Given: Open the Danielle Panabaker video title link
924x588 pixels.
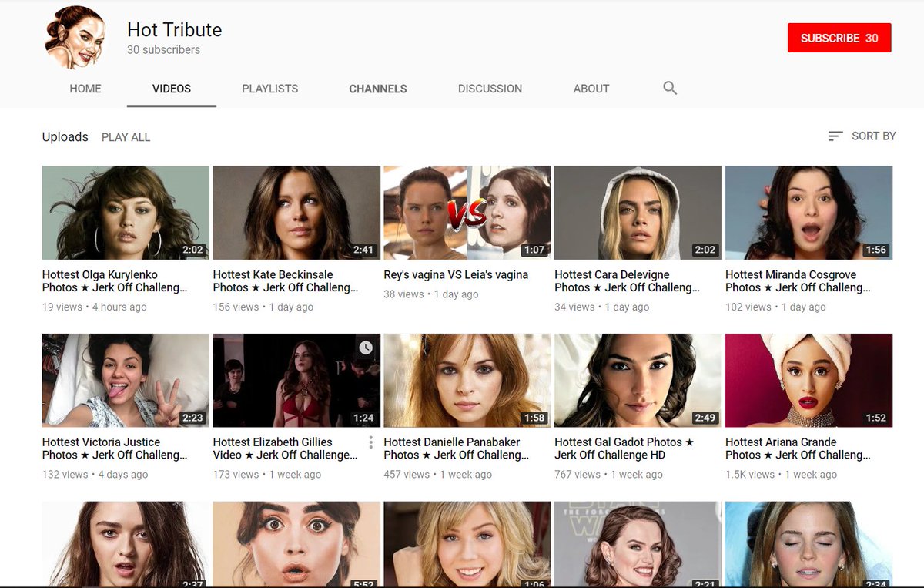Looking at the screenshot, I should click(x=457, y=449).
